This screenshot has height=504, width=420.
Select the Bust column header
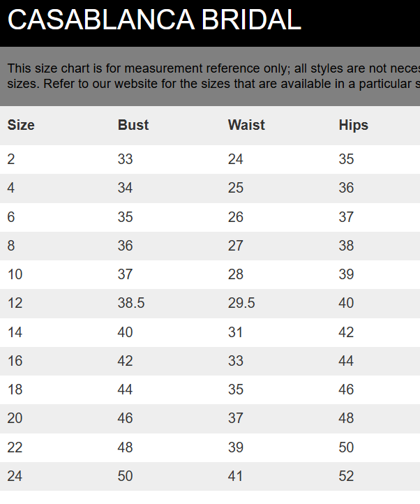tap(133, 125)
